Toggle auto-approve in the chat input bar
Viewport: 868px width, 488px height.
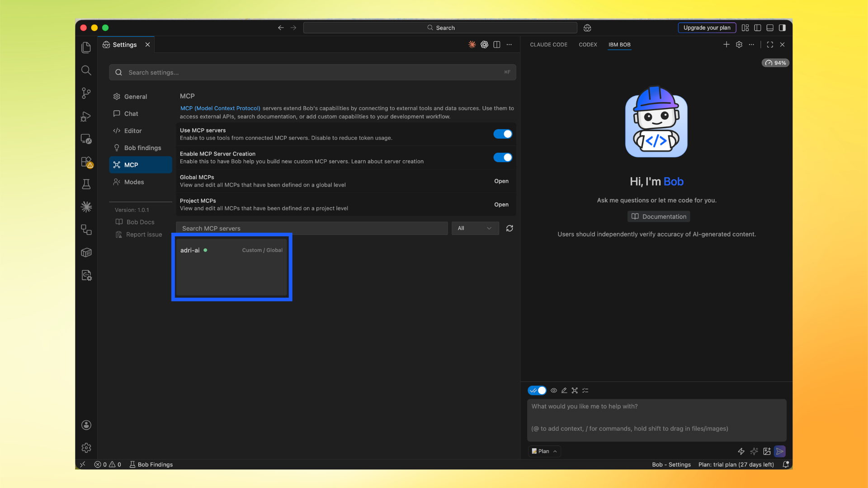[x=537, y=390]
